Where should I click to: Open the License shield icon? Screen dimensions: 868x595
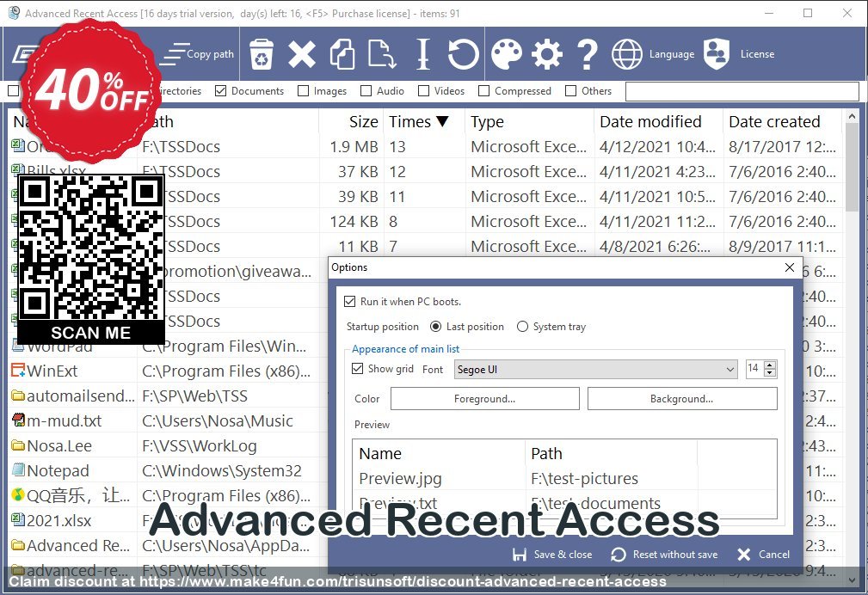tap(717, 54)
